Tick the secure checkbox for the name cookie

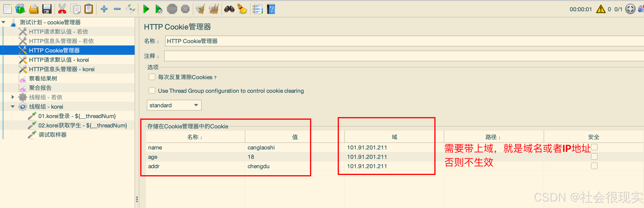pos(594,147)
